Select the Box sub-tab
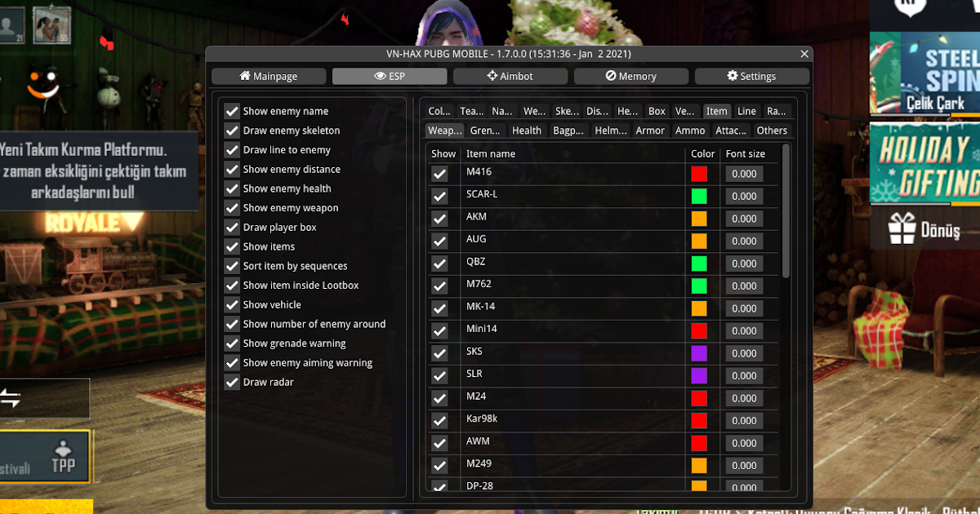 [x=657, y=111]
